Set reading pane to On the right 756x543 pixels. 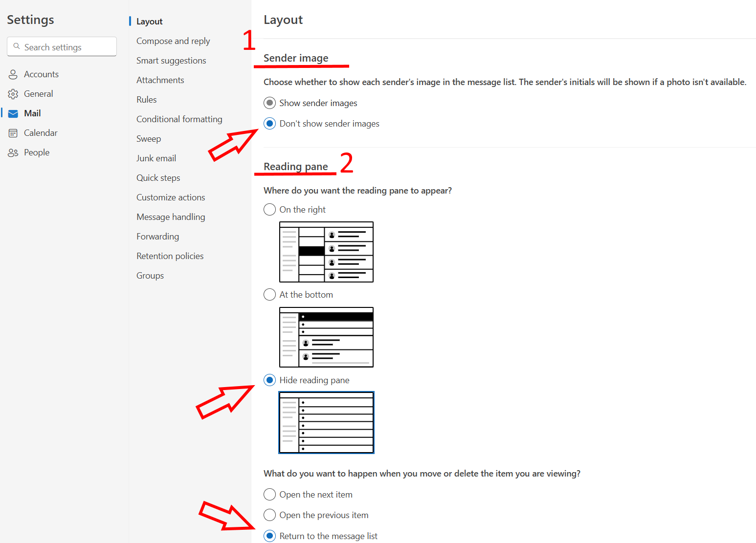pos(269,210)
